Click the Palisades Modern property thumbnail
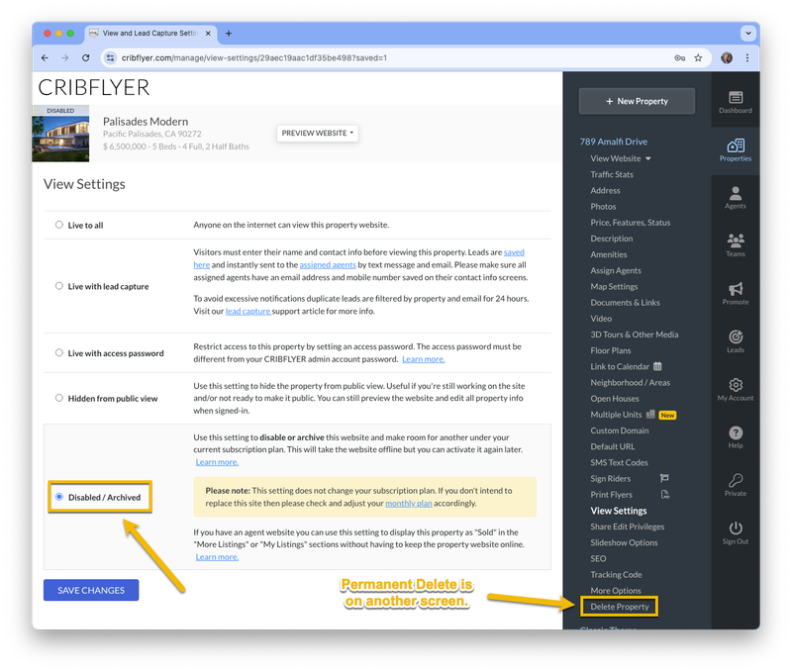 (60, 134)
